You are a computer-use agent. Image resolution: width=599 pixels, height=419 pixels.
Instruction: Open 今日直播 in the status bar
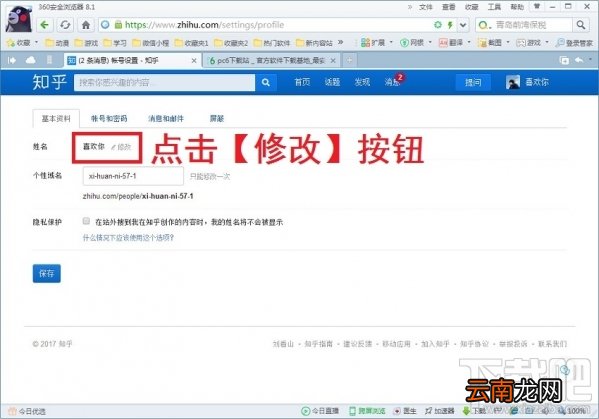[320, 411]
